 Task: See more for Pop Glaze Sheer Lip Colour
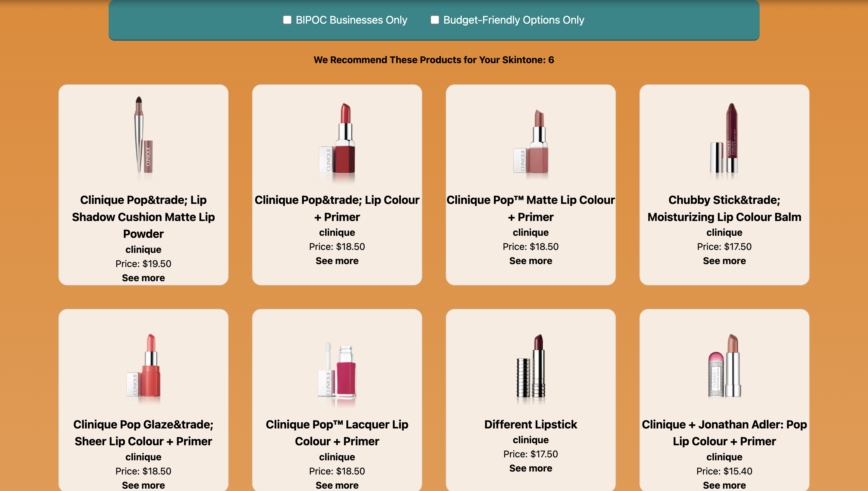point(143,485)
